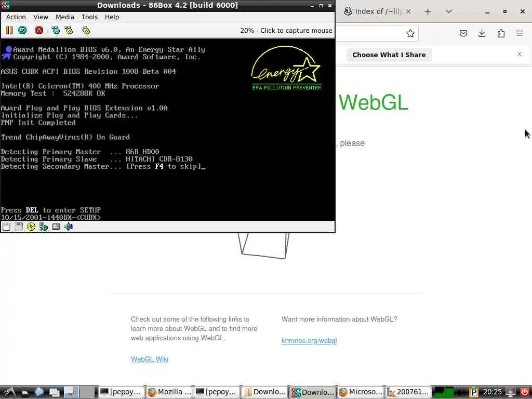Image resolution: width=532 pixels, height=399 pixels.
Task: Switch to Mozilla taskbar window entry
Action: pos(169,392)
